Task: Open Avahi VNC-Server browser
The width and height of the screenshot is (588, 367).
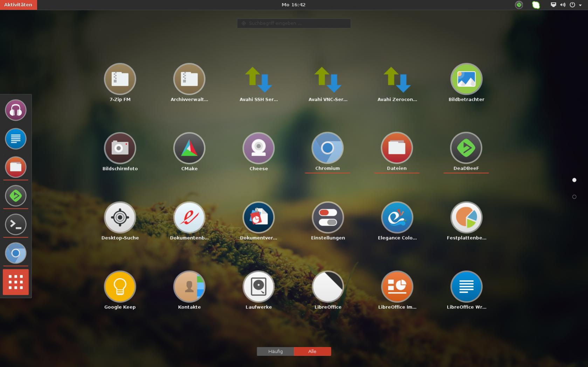Action: point(328,79)
